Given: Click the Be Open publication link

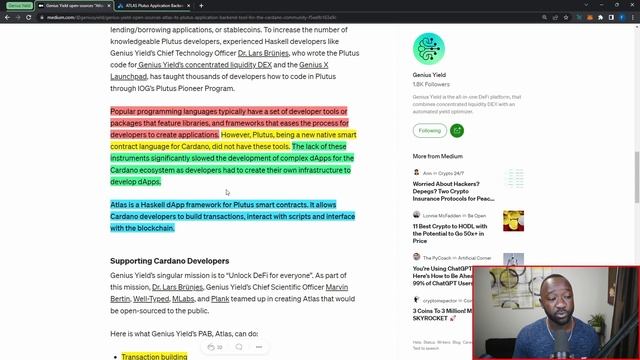Looking at the screenshot, I should point(477,216).
